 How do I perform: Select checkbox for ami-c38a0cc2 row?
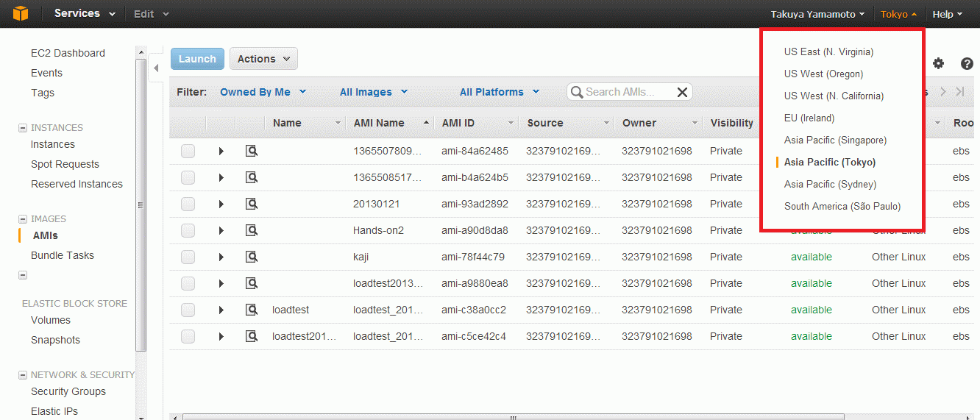pos(188,310)
